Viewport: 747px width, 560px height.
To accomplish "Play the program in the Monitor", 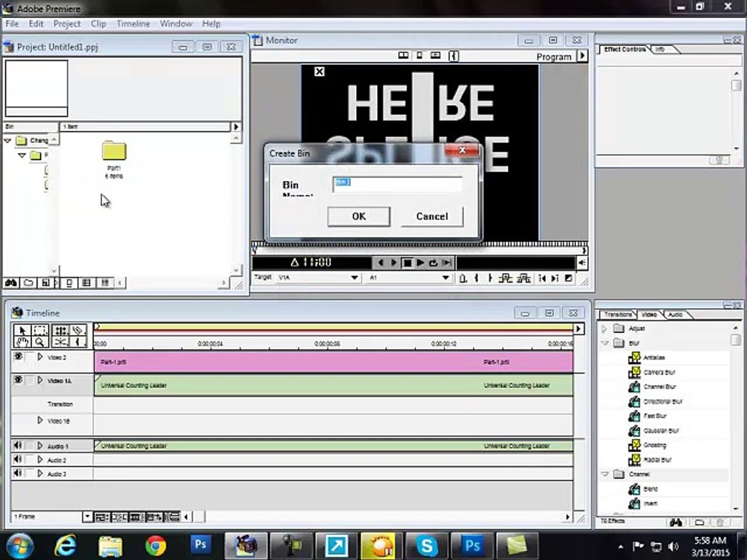I will (x=420, y=262).
